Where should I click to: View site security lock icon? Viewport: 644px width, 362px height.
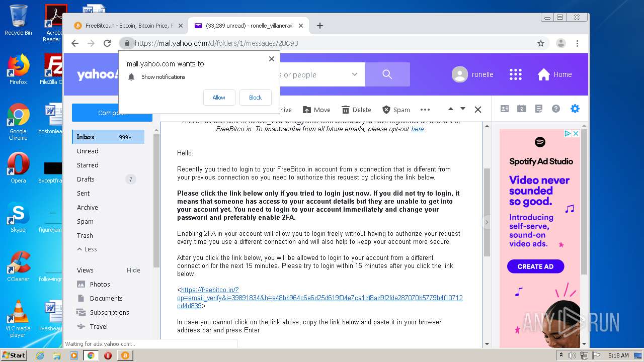click(127, 43)
